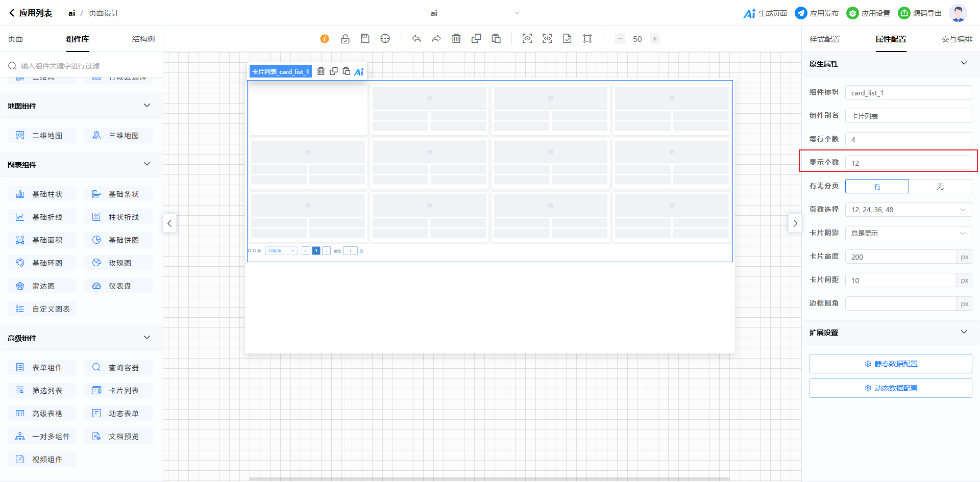The width and height of the screenshot is (980, 482).
Task: Click the redo arrow in the toolbar
Action: click(436, 39)
